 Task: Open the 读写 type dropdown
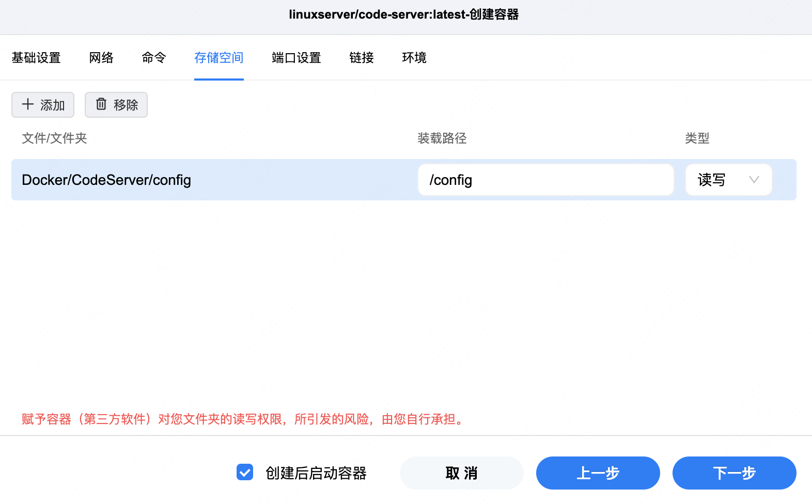(x=729, y=180)
